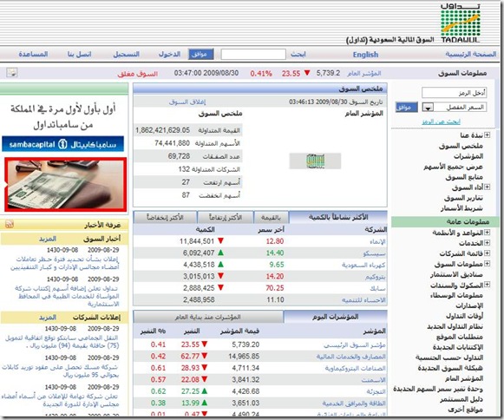Select المؤشرات منذ بداية العام tab
The image size is (504, 420).
208,317
